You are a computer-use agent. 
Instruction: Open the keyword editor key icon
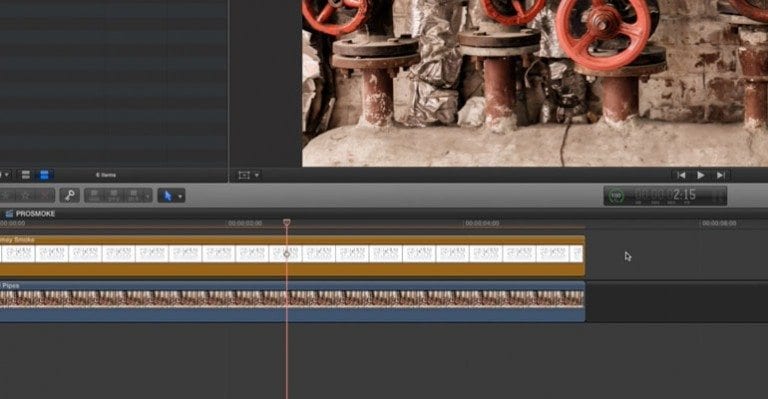[x=70, y=196]
